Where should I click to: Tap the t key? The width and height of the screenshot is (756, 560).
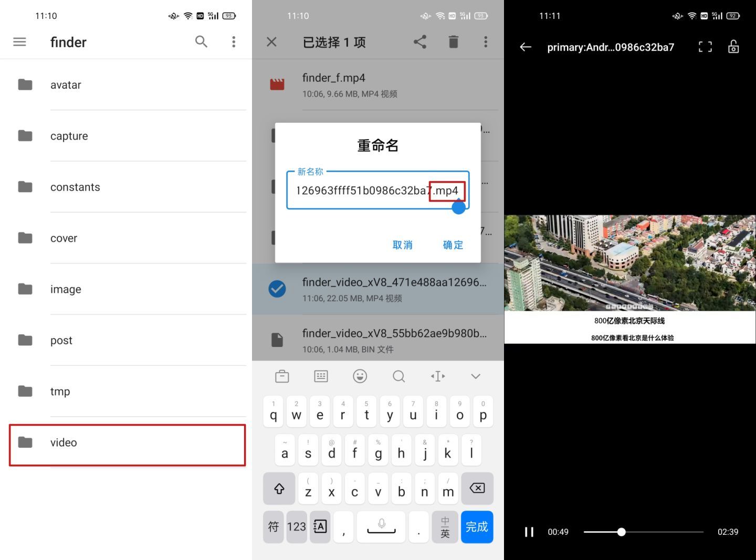366,411
